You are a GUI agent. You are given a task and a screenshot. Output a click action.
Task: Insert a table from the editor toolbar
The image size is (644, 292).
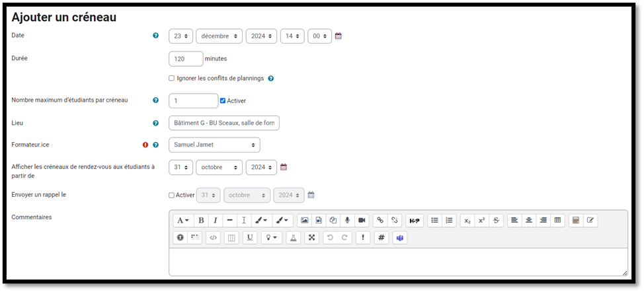click(x=557, y=221)
